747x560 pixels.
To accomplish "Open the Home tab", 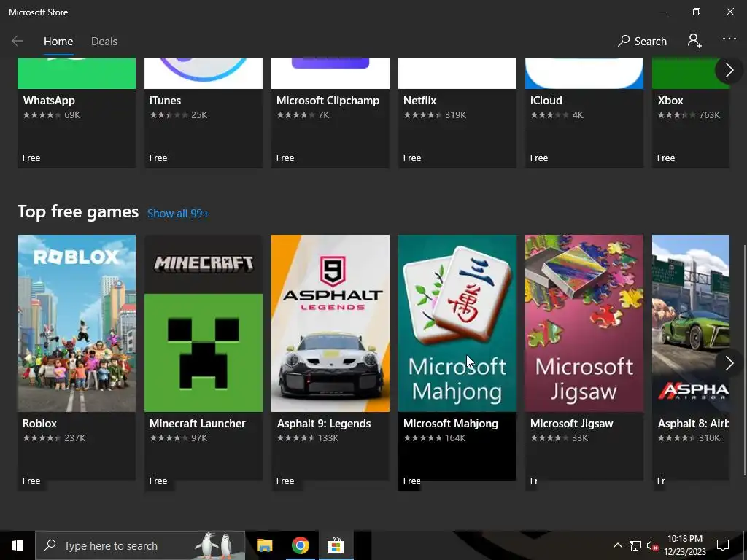I will pos(58,42).
